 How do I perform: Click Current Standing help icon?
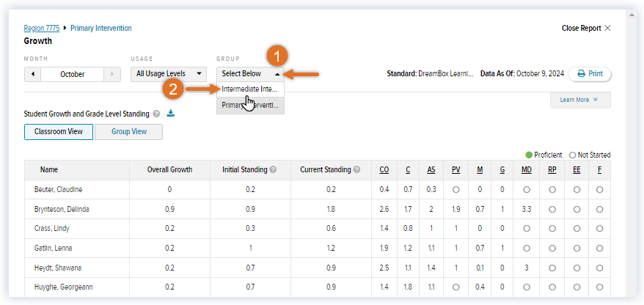(356, 169)
